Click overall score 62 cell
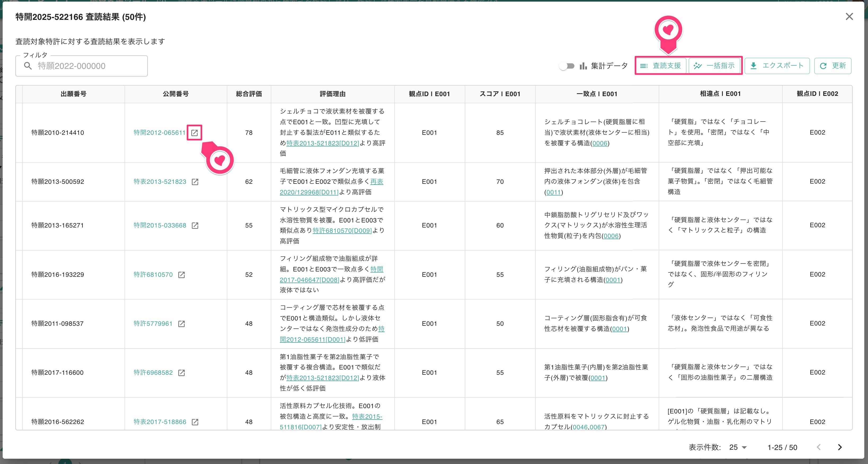The width and height of the screenshot is (868, 464). pos(249,182)
